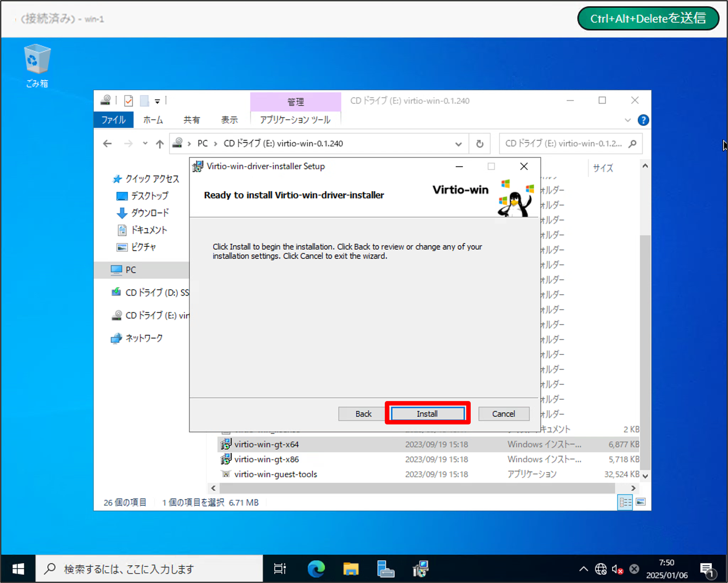The width and height of the screenshot is (728, 583).
Task: Click the Install button in setup wizard
Action: pyautogui.click(x=427, y=414)
